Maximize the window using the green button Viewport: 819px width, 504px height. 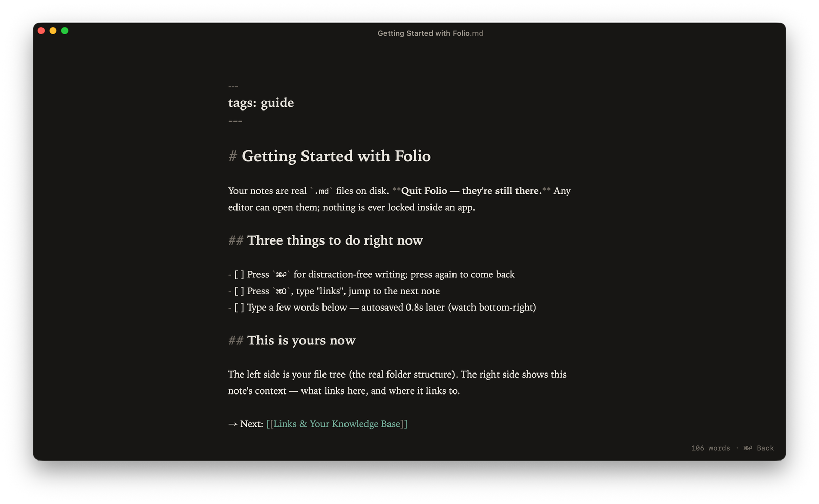[65, 31]
